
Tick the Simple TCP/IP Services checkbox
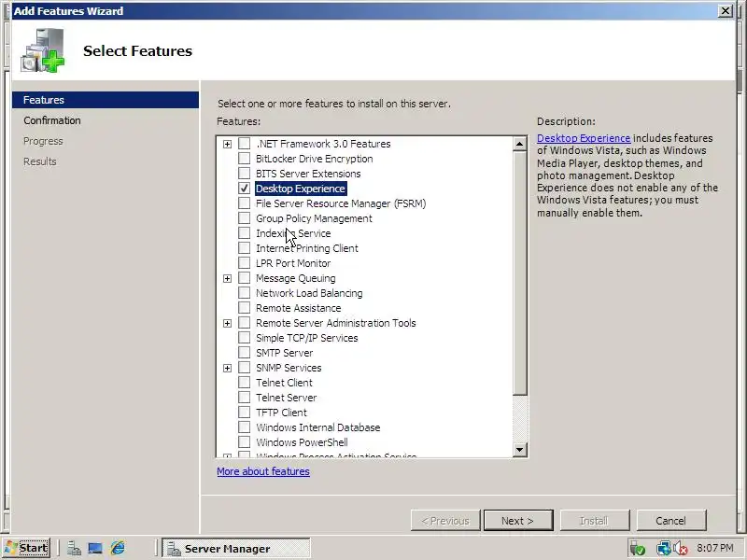(x=244, y=338)
